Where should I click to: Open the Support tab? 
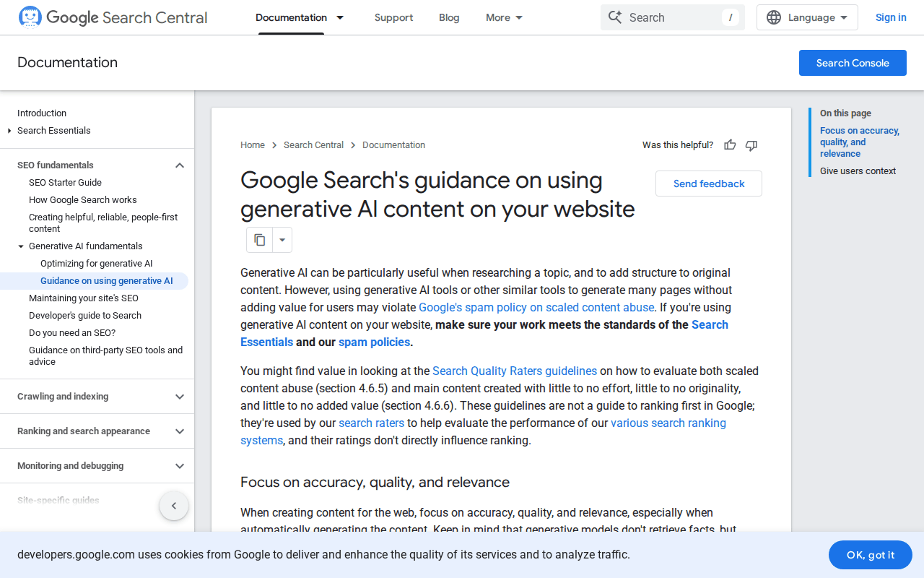394,17
